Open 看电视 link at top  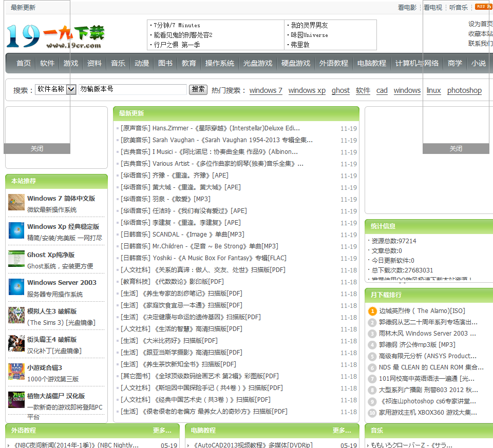(x=432, y=7)
